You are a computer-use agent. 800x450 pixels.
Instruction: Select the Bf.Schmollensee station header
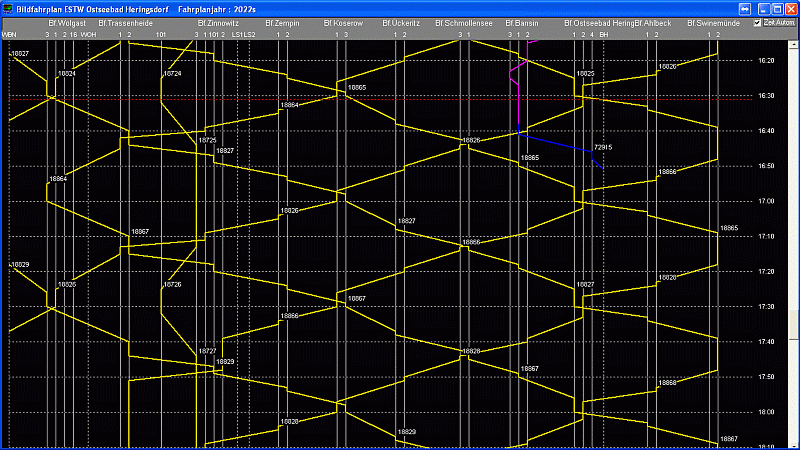click(464, 23)
